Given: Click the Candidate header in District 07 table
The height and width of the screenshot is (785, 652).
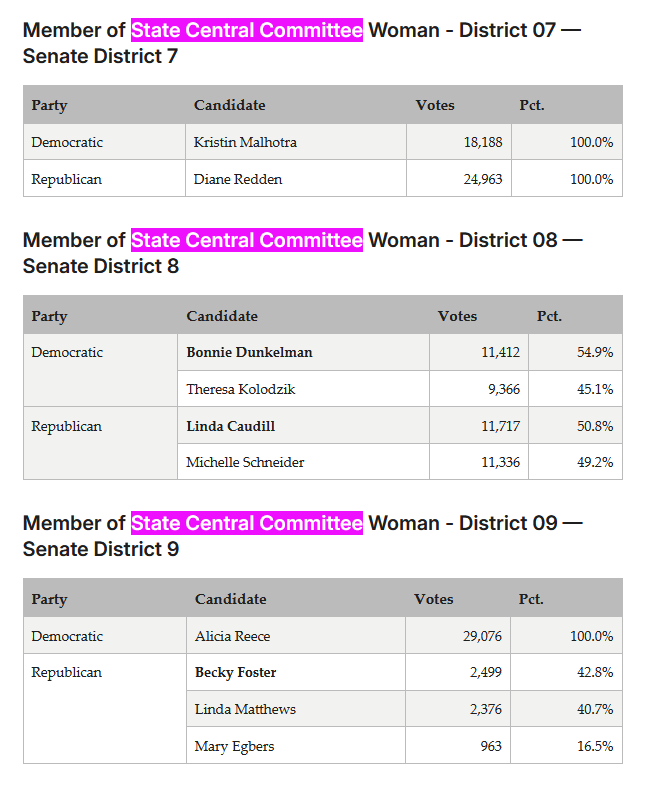Looking at the screenshot, I should click(x=229, y=105).
